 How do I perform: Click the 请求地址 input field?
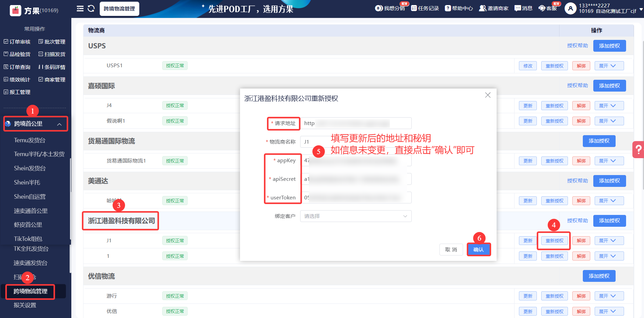click(356, 123)
